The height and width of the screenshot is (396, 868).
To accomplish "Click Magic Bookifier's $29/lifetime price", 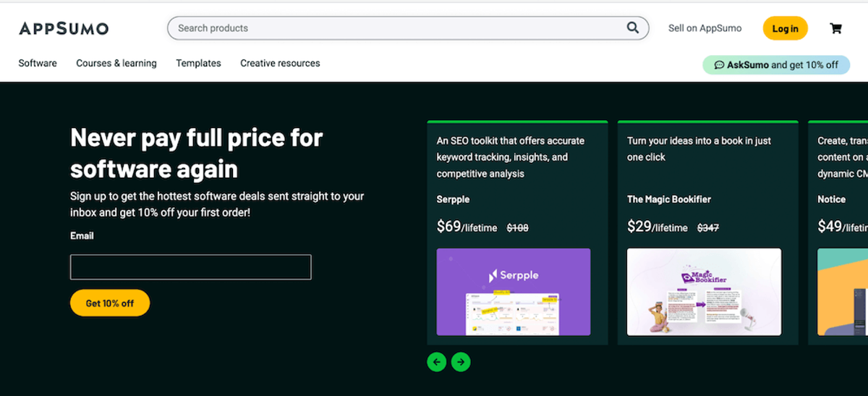I will 658,227.
